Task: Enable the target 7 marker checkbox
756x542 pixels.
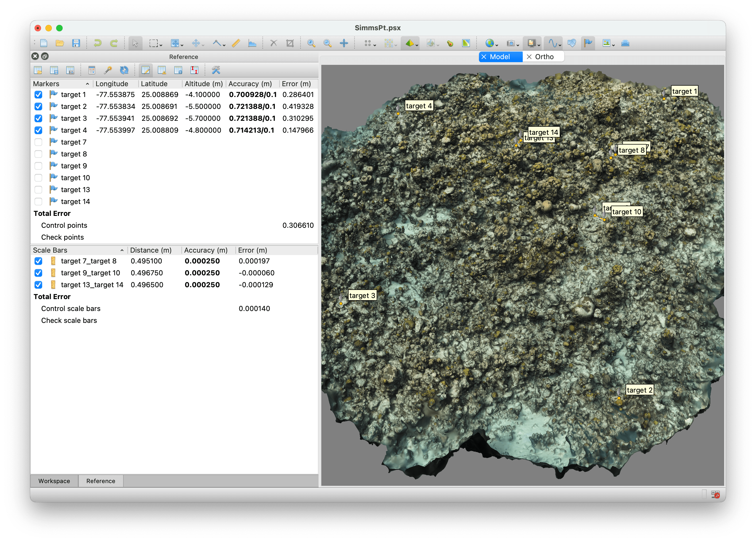Action: pyautogui.click(x=38, y=142)
